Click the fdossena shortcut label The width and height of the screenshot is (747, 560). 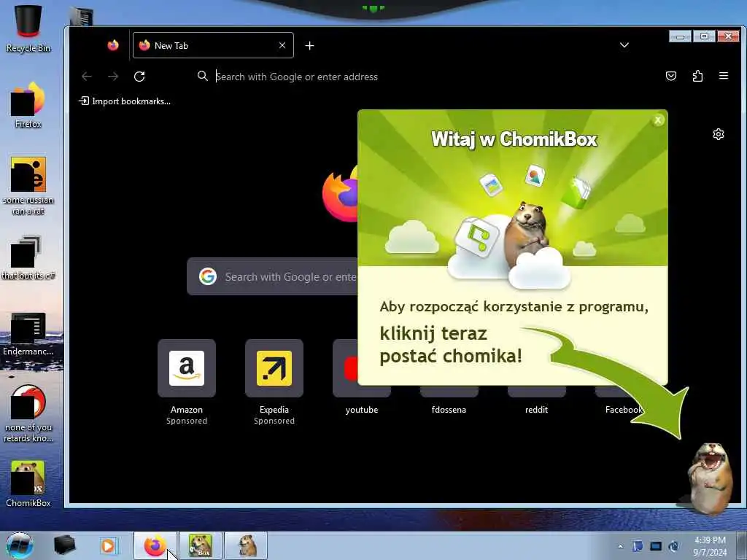[449, 410]
